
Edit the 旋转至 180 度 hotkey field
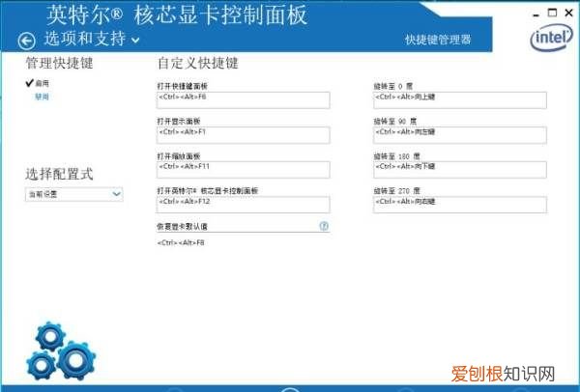(460, 170)
